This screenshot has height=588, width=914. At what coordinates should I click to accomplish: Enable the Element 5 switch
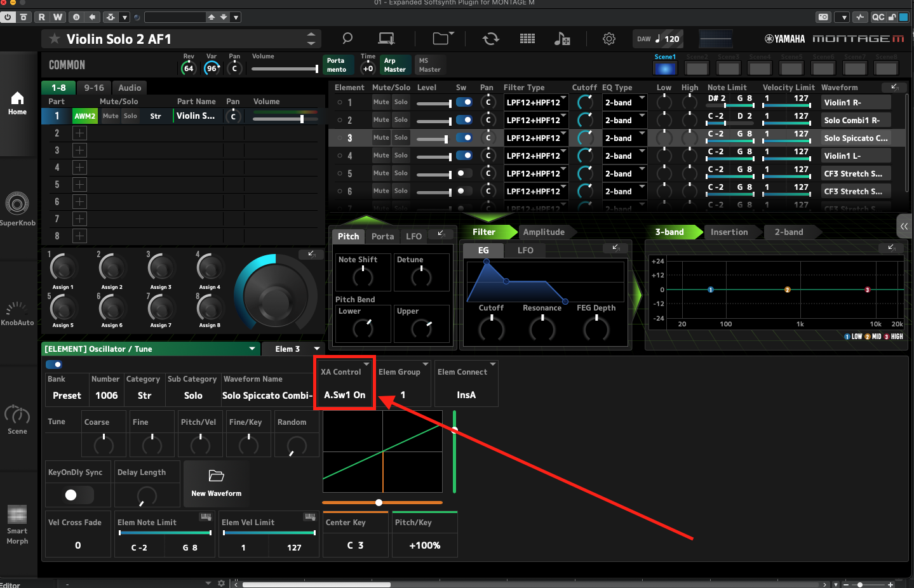click(x=464, y=173)
